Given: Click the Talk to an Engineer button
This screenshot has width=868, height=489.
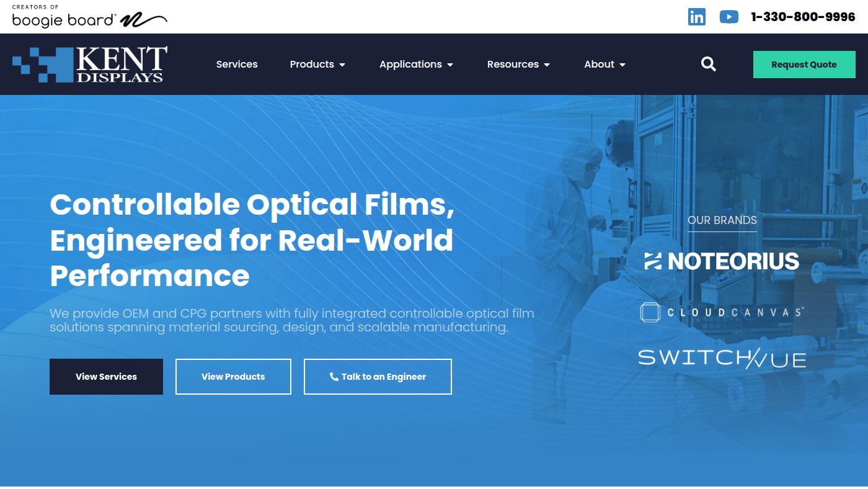Looking at the screenshot, I should coord(378,377).
